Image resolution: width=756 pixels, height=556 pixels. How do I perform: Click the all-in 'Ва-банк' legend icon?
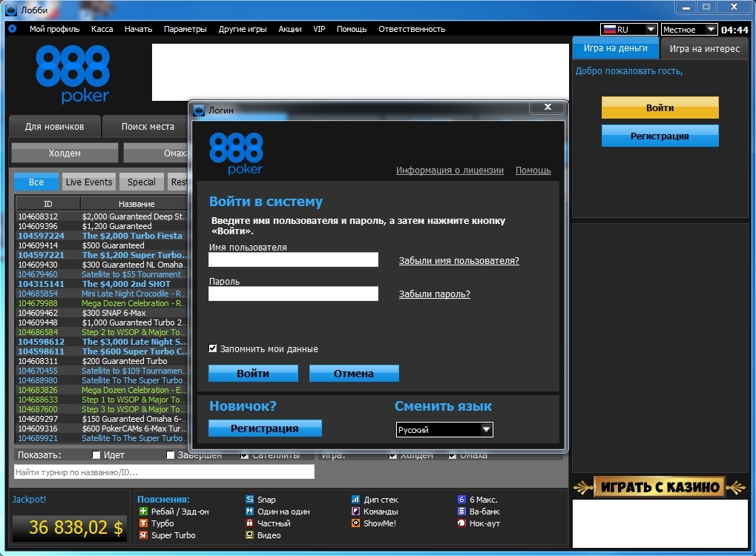pos(461,512)
